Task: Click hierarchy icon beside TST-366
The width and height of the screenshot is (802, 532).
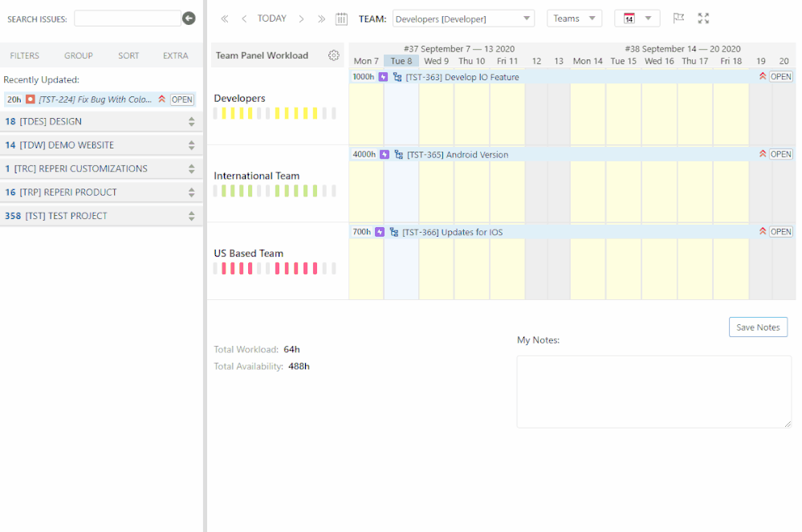Action: coord(394,232)
